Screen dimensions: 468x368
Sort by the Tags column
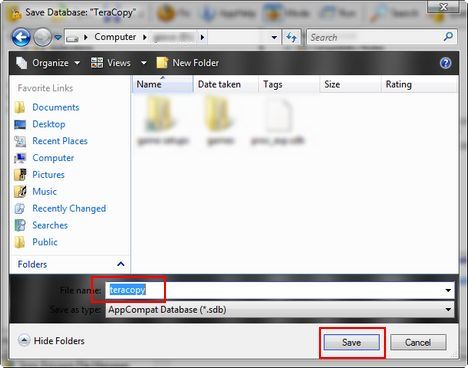289,84
